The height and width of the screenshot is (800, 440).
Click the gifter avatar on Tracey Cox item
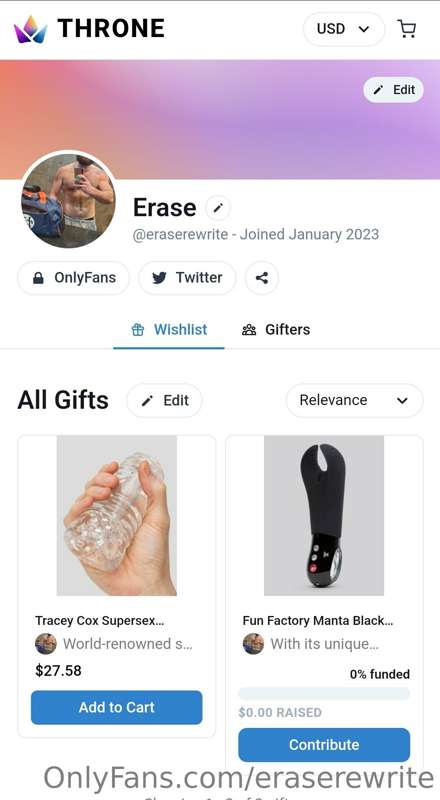click(x=46, y=644)
